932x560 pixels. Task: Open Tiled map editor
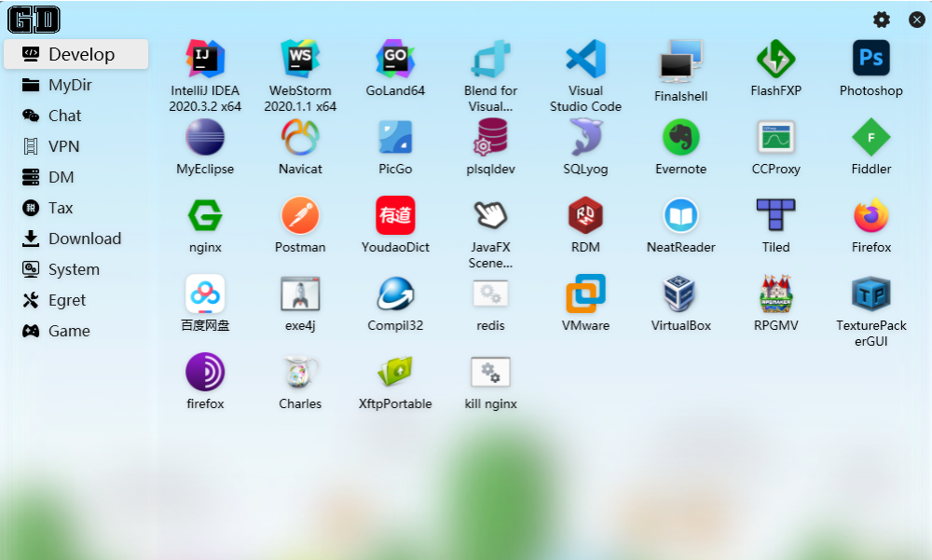tap(775, 215)
